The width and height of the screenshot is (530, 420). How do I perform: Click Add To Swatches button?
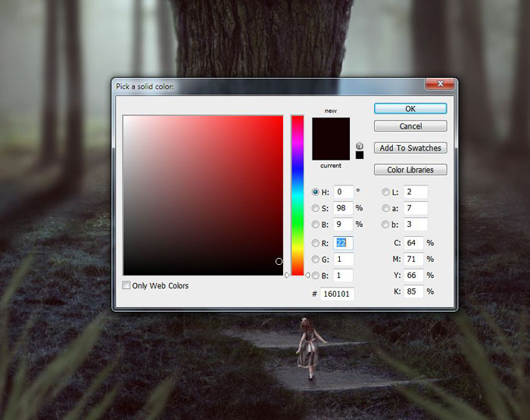pyautogui.click(x=410, y=148)
